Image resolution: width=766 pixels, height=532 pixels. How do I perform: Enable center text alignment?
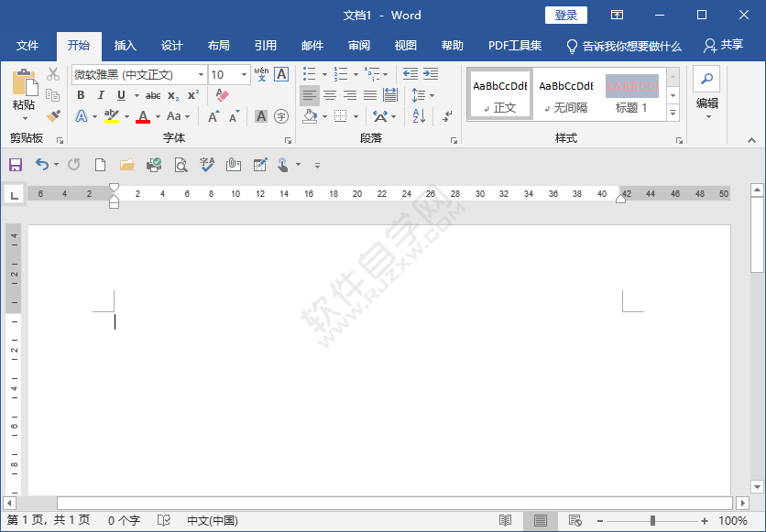tap(329, 94)
